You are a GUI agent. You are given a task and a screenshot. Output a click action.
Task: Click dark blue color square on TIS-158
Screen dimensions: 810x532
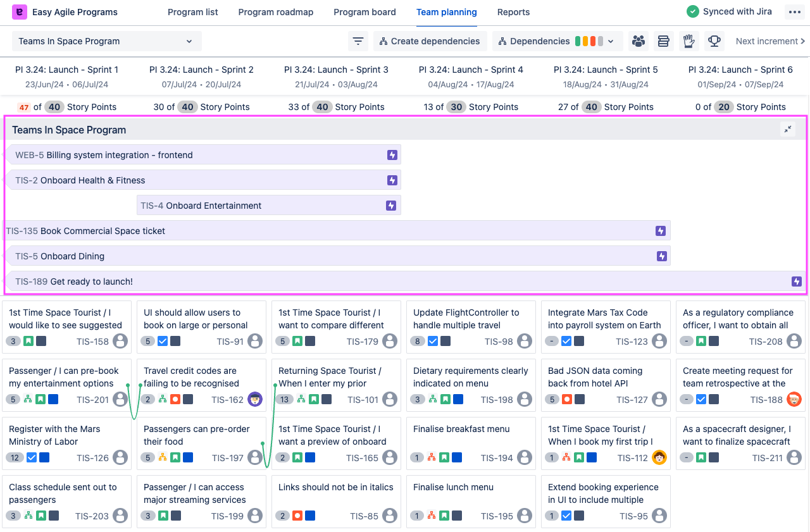coord(41,342)
